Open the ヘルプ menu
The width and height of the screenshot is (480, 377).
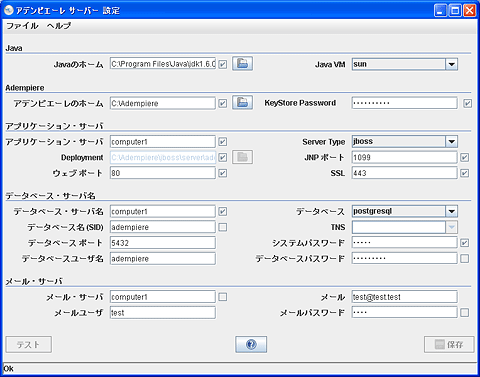pyautogui.click(x=59, y=26)
